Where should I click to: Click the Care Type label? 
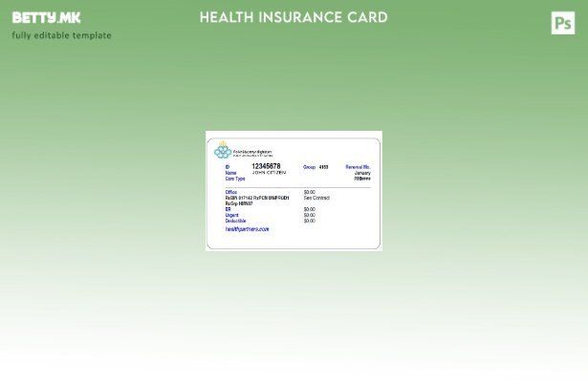coord(235,179)
